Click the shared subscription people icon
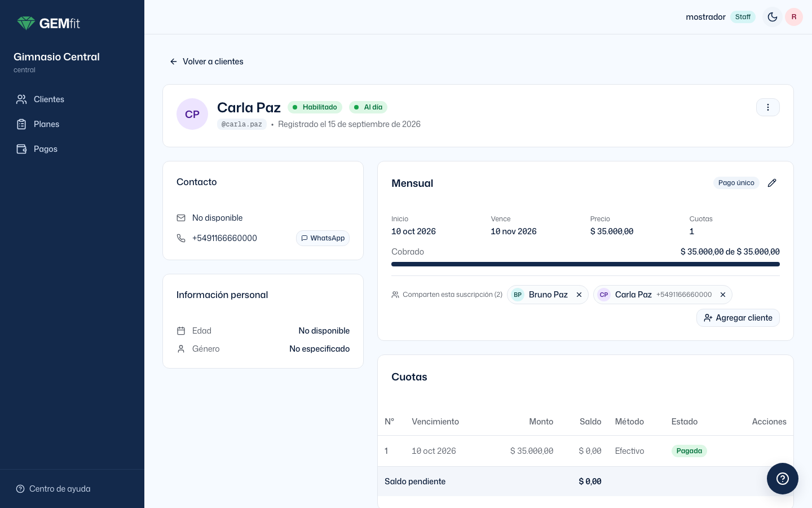Viewport: 812px width, 508px height. pos(395,295)
